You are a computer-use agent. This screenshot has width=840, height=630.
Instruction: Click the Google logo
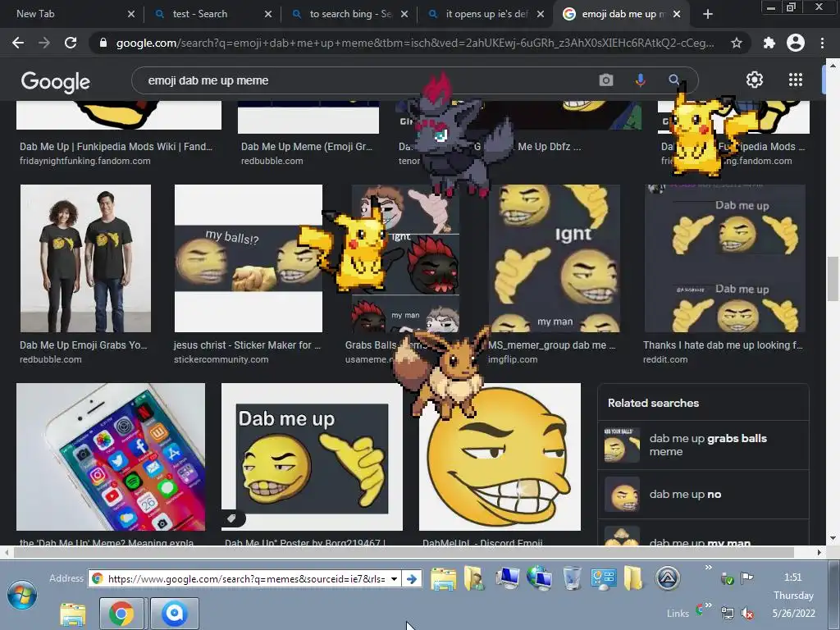coord(56,81)
